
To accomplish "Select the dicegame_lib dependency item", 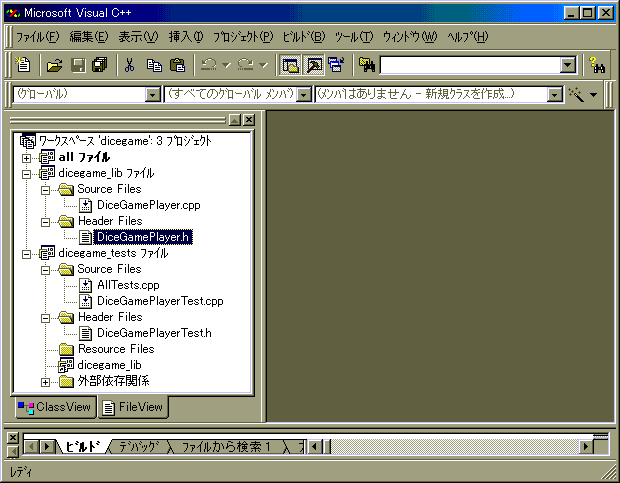I will point(110,365).
